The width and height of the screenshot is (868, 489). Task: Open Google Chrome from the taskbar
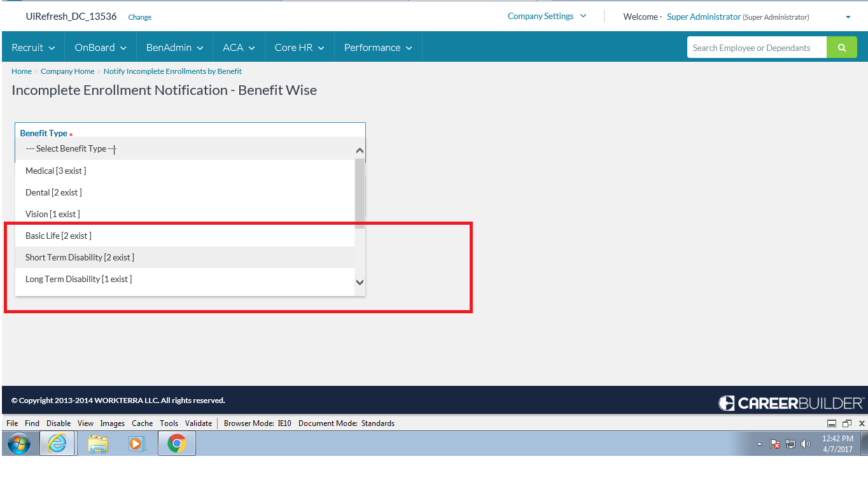coord(176,444)
